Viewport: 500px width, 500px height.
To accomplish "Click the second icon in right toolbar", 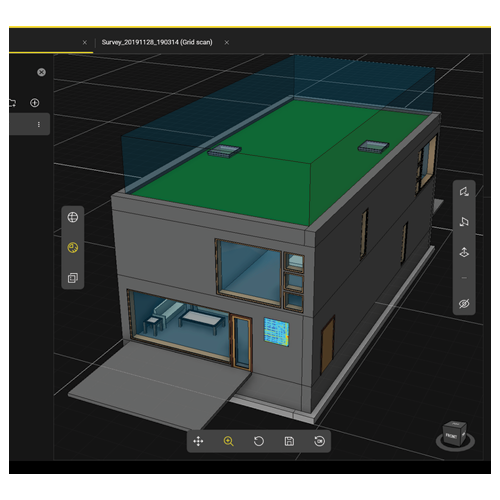I will point(464,222).
